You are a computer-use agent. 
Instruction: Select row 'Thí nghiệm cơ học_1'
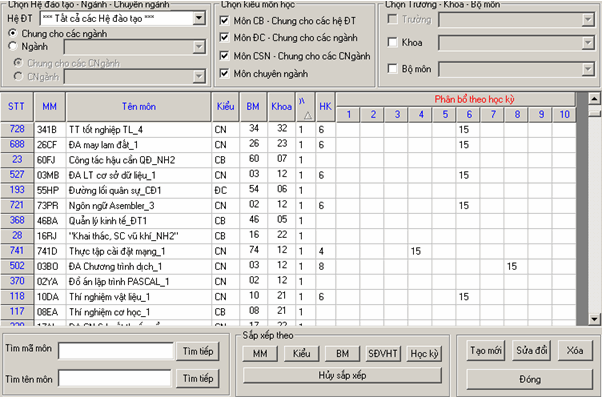[288, 312]
